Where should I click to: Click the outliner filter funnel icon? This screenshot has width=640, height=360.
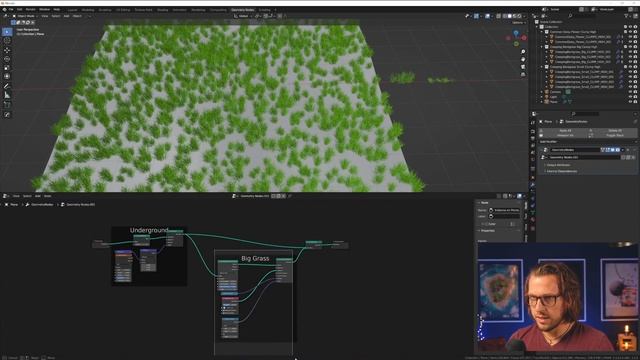627,16
